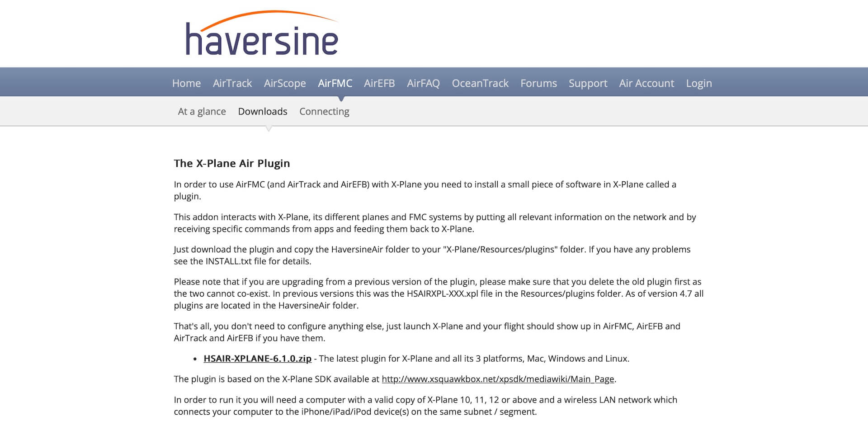Open the AirEFB page

point(379,83)
